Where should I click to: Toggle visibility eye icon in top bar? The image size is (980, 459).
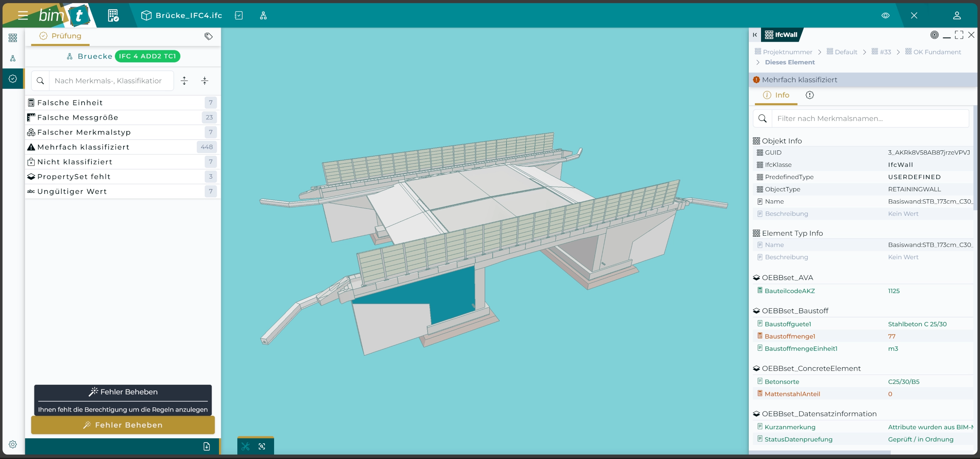pyautogui.click(x=885, y=15)
